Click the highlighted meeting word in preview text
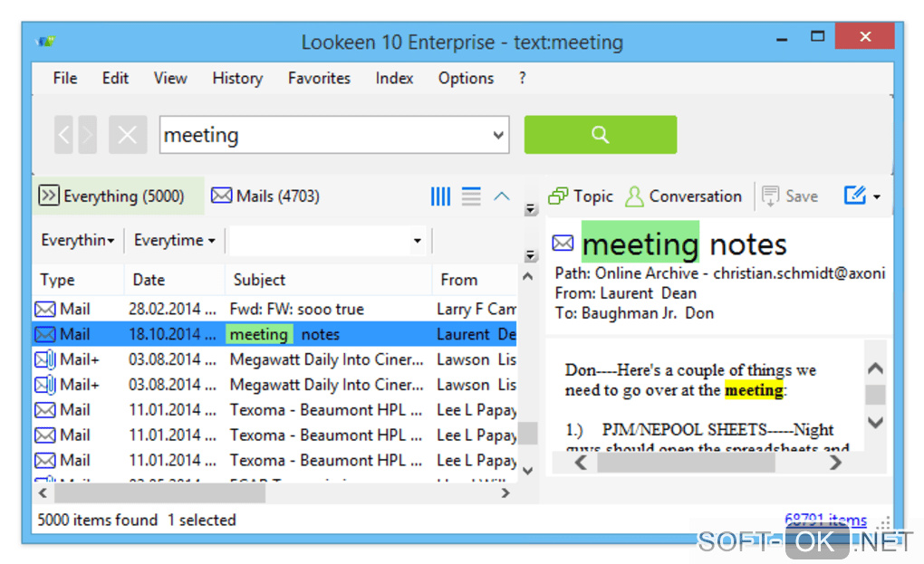 (755, 390)
